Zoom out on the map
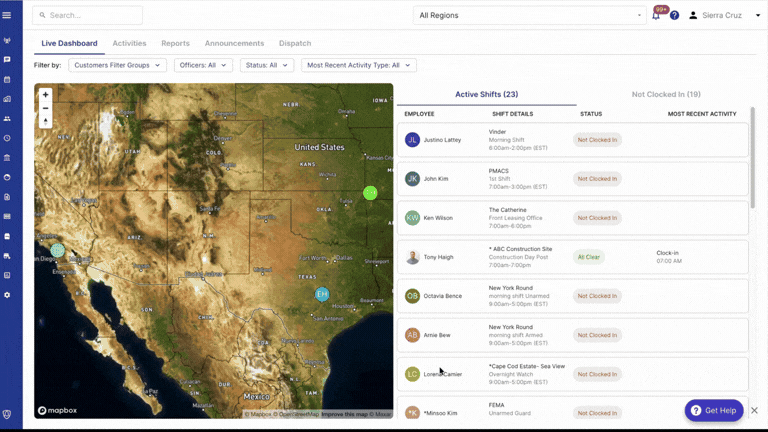This screenshot has height=432, width=768. click(x=46, y=108)
